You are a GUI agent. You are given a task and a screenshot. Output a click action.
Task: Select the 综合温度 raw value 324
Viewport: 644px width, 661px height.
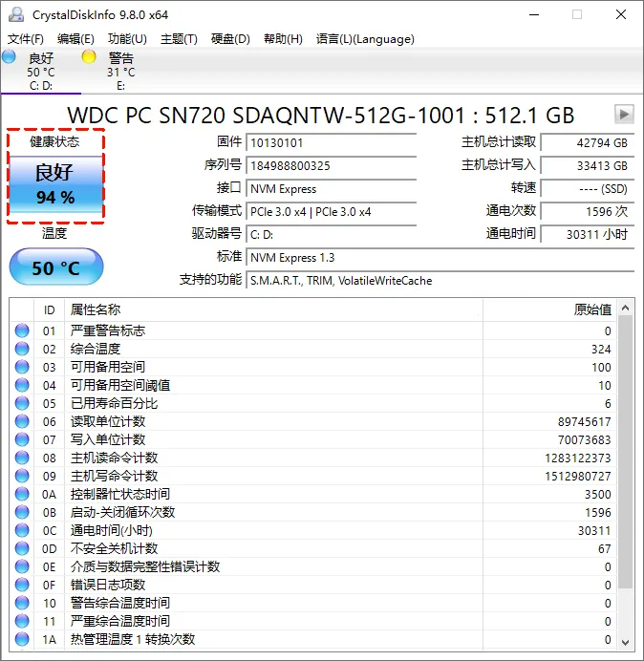click(x=601, y=350)
